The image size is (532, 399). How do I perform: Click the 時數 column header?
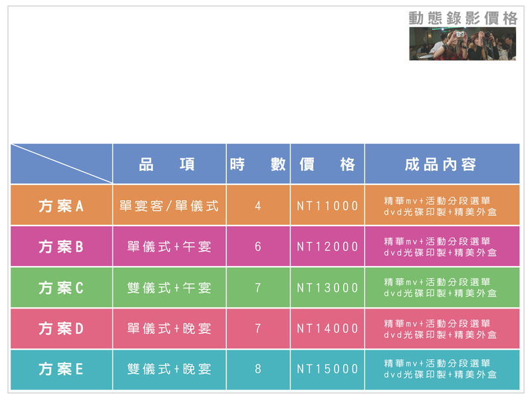click(x=258, y=164)
